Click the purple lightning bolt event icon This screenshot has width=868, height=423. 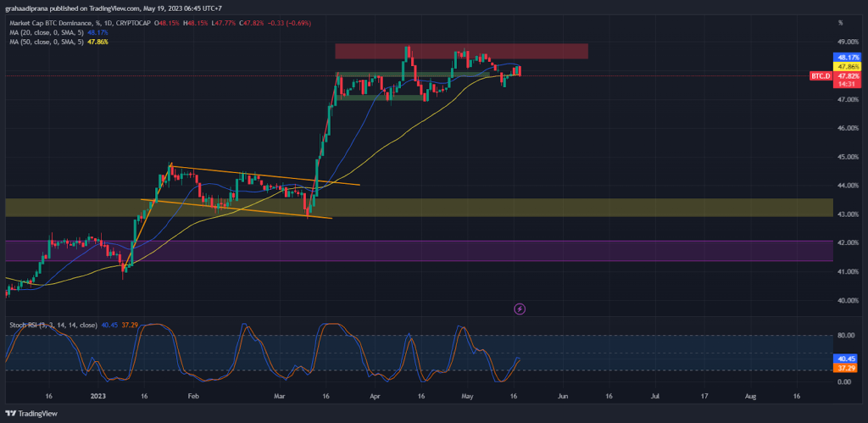tap(520, 309)
